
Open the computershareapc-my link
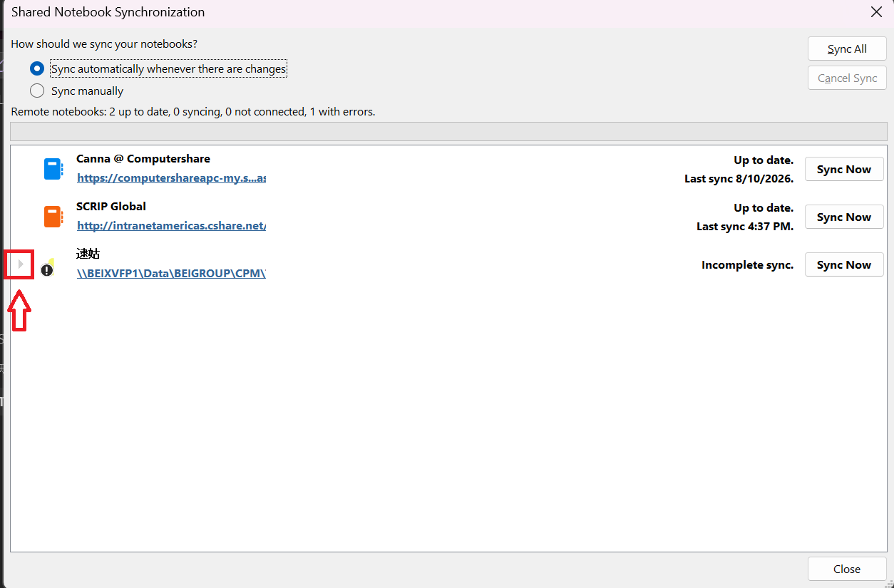171,178
